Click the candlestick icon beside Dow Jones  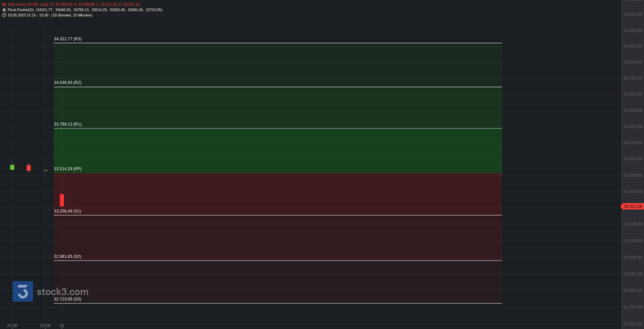tap(4, 4)
